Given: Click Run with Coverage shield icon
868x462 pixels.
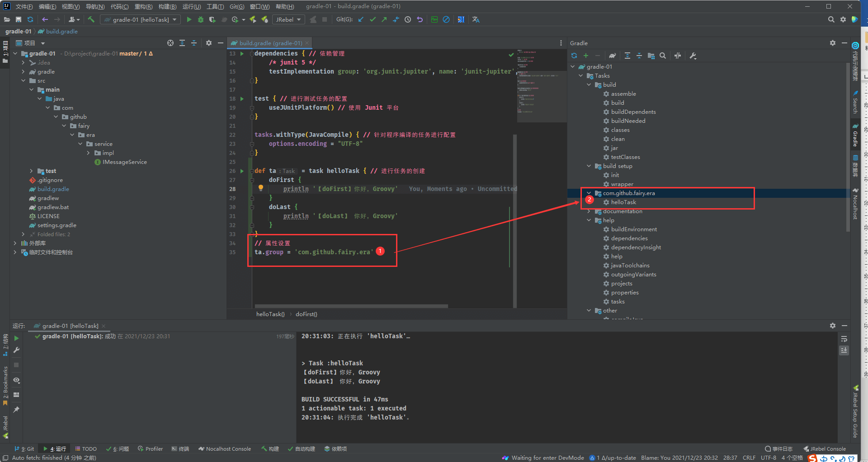Looking at the screenshot, I should click(212, 19).
